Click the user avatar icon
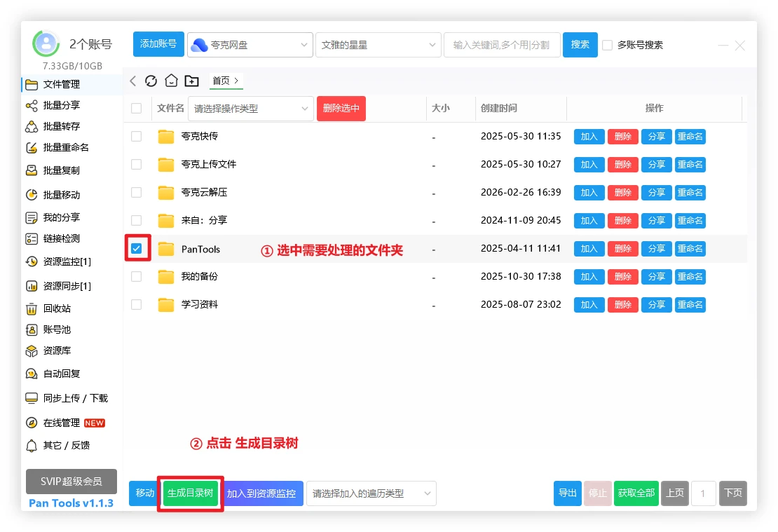 (x=46, y=44)
